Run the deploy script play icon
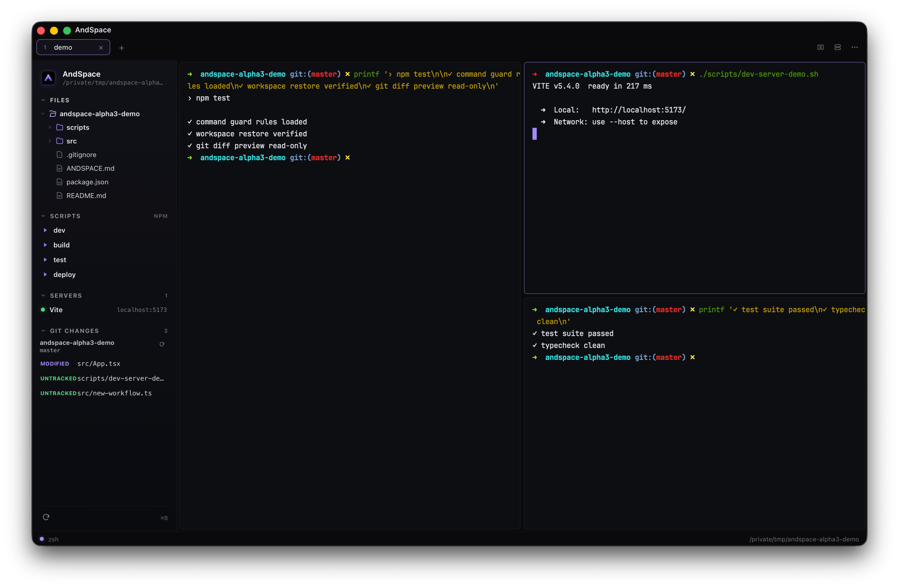 coord(45,275)
